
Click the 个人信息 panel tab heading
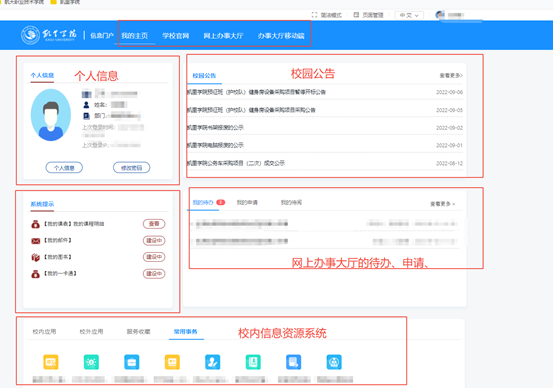[42, 75]
